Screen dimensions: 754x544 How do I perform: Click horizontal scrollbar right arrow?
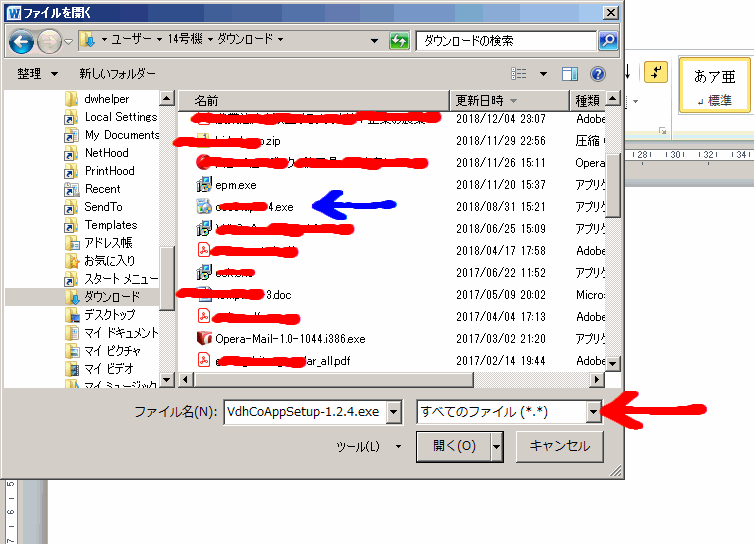click(x=597, y=380)
